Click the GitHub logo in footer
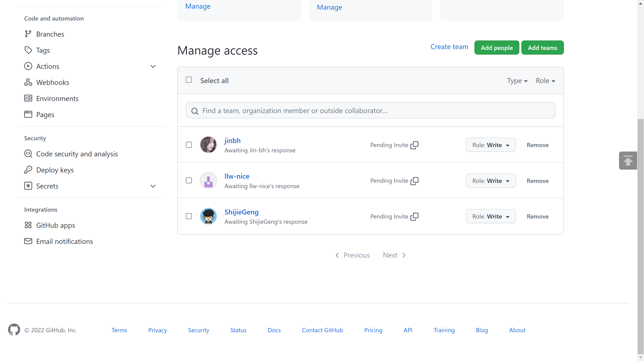 click(x=14, y=330)
